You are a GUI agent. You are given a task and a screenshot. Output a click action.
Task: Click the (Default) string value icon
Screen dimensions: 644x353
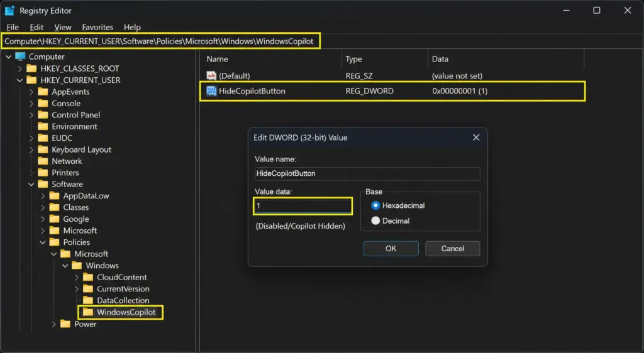211,75
